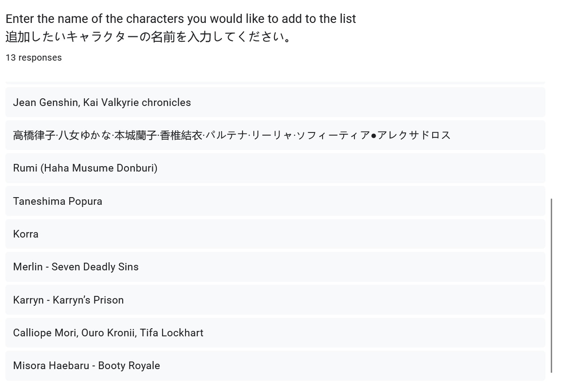Screen dimensions: 562x392
Task: Click the text "Booty Royale"
Action: coord(129,366)
